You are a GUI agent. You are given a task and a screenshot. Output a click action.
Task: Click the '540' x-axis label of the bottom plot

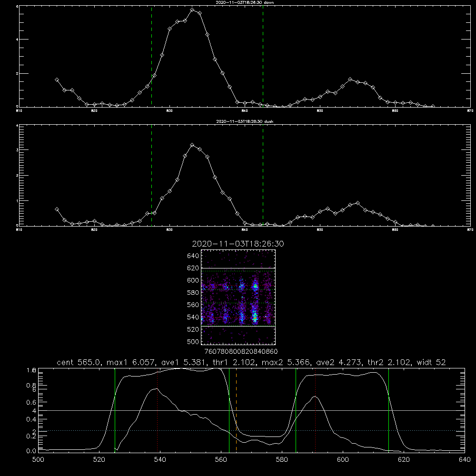point(160,459)
